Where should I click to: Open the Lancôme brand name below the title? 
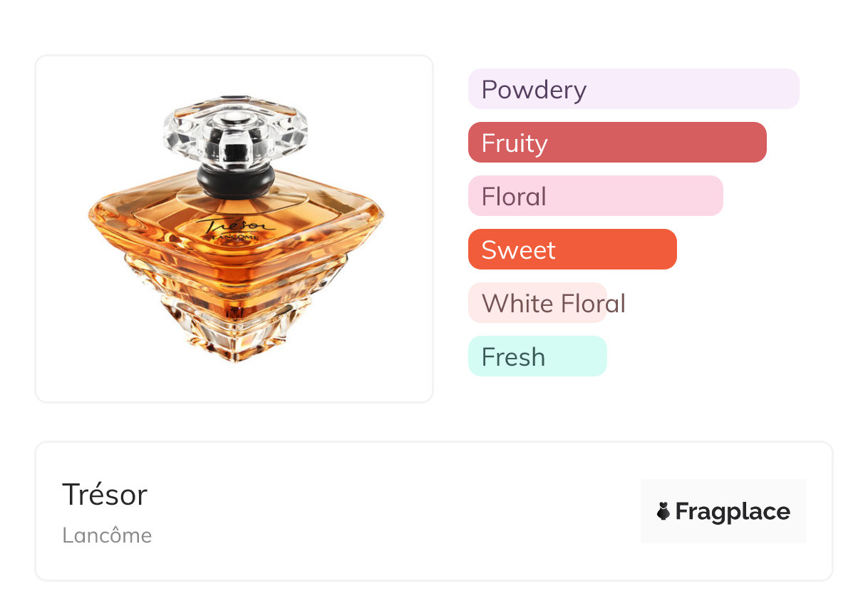(107, 535)
